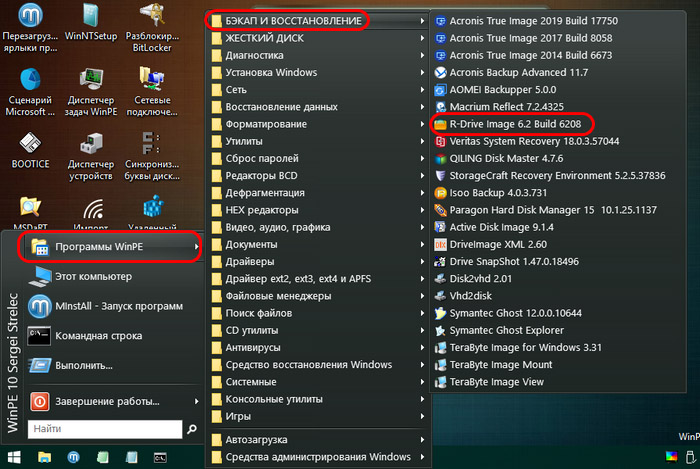Launch AOMEI Backupper 5.0.0

tap(496, 90)
